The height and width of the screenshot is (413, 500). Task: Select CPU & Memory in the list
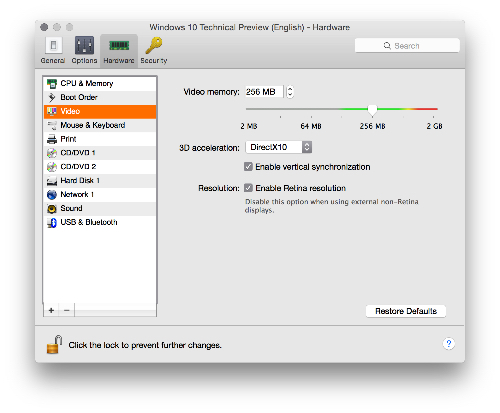(100, 84)
